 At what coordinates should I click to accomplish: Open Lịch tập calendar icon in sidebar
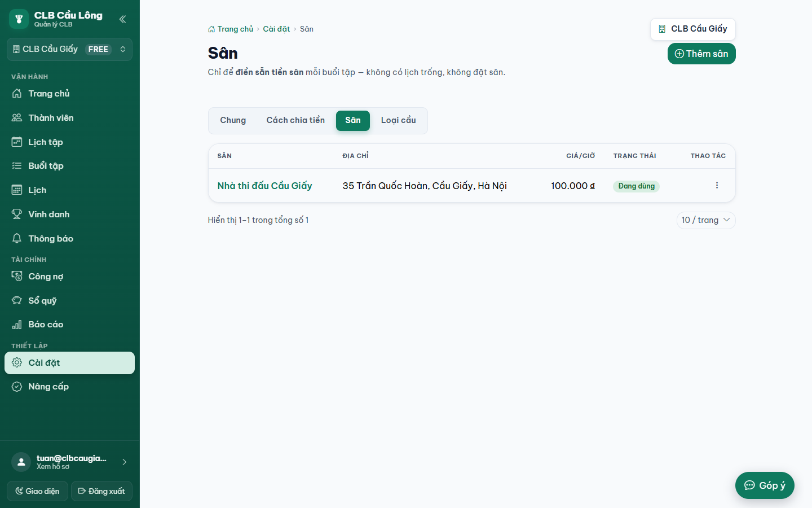(x=17, y=142)
